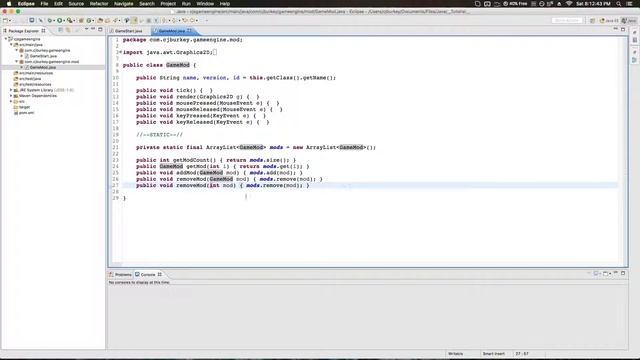Switch to the GameStart.java editor tab

[x=128, y=31]
